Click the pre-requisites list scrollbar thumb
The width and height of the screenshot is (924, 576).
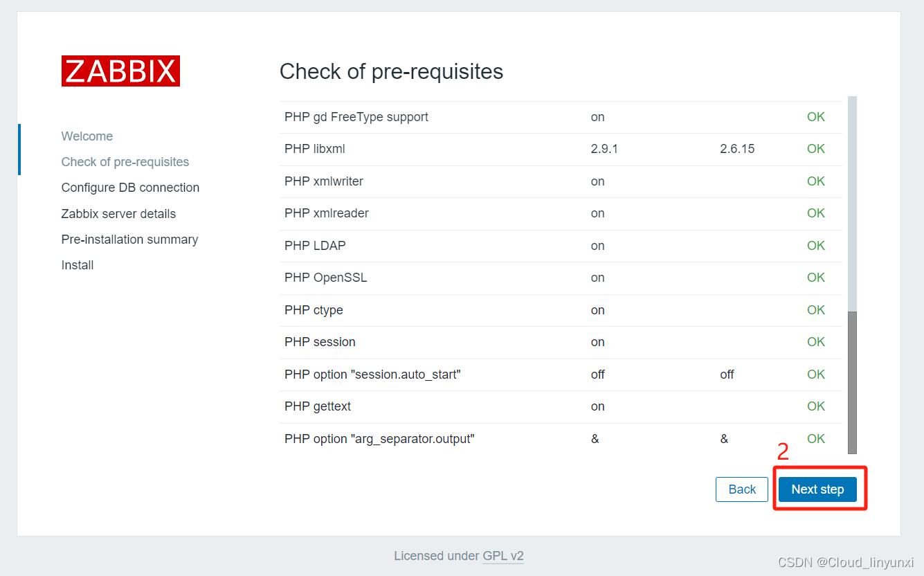(852, 383)
